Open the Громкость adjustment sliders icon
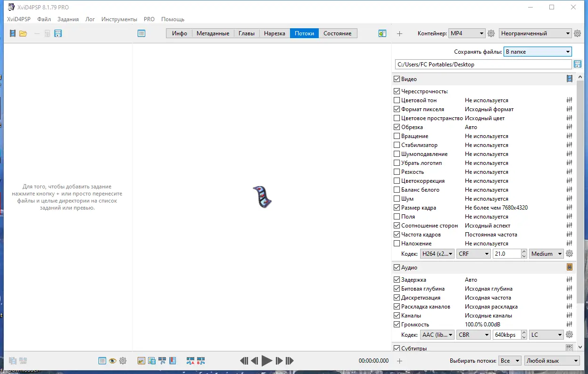 coord(569,325)
